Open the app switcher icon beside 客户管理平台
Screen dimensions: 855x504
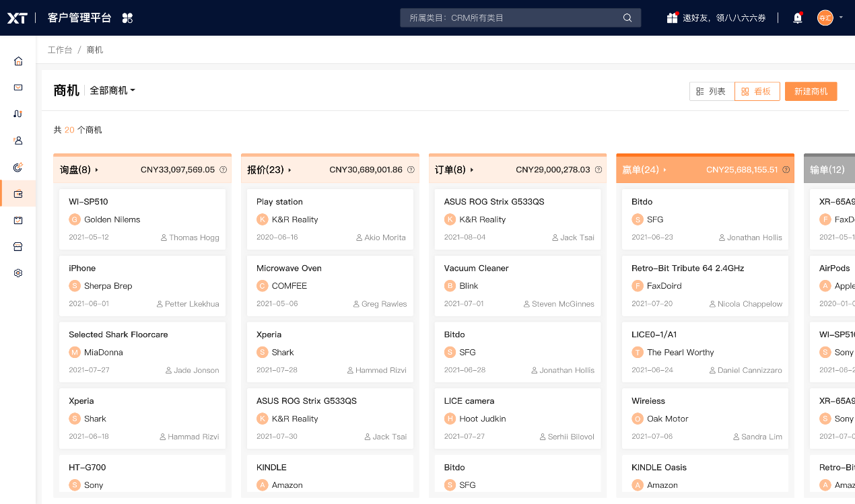[127, 18]
